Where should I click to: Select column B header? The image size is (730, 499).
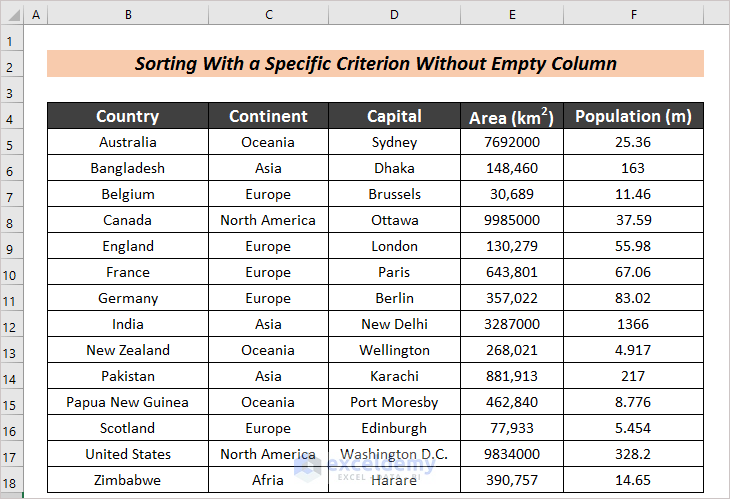[128, 16]
